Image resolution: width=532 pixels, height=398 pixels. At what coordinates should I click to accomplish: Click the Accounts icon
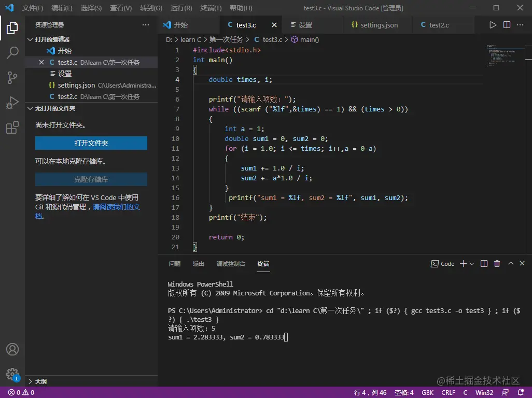click(x=12, y=349)
